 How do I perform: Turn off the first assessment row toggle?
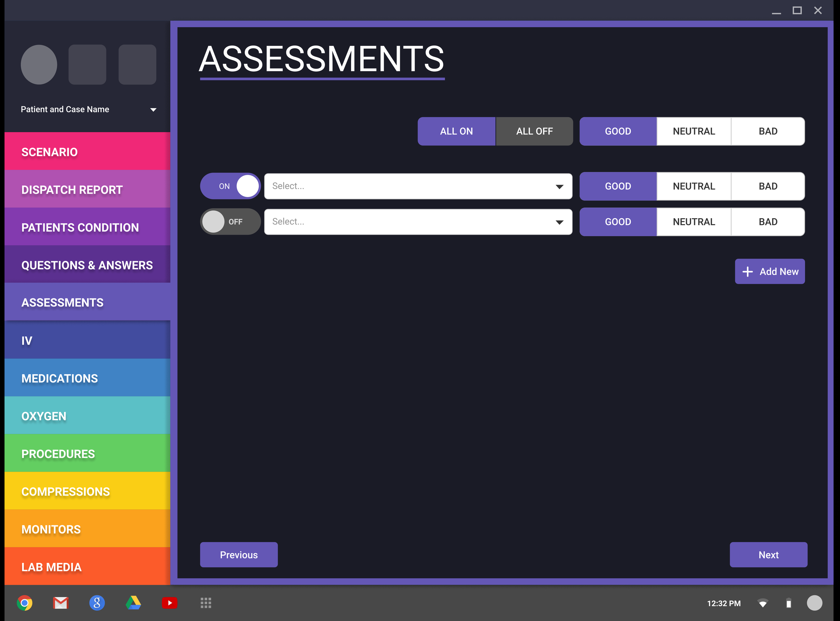(x=230, y=186)
